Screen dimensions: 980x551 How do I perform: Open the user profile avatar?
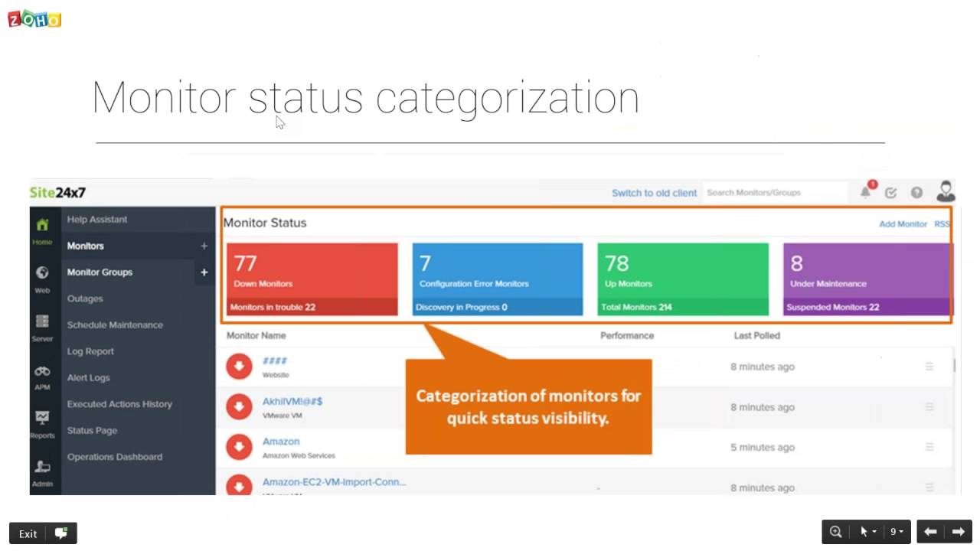tap(946, 191)
